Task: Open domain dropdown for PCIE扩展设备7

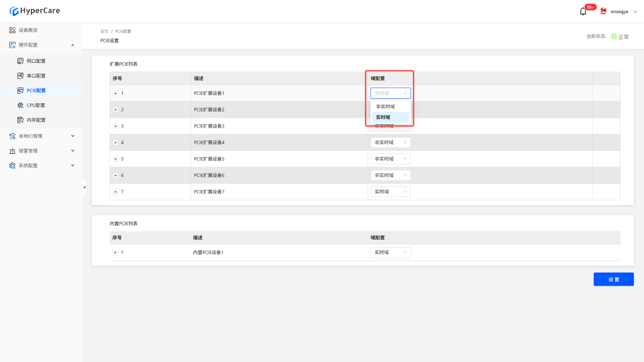Action: 390,192
